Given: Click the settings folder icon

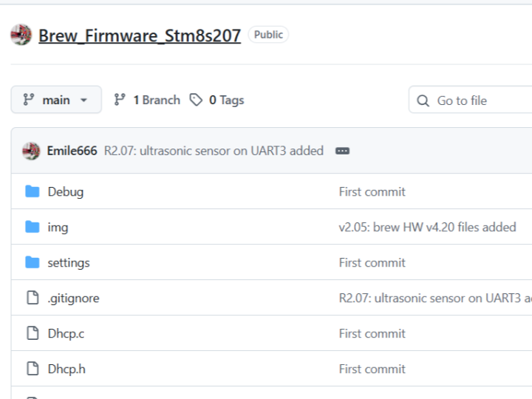Looking at the screenshot, I should [x=33, y=262].
